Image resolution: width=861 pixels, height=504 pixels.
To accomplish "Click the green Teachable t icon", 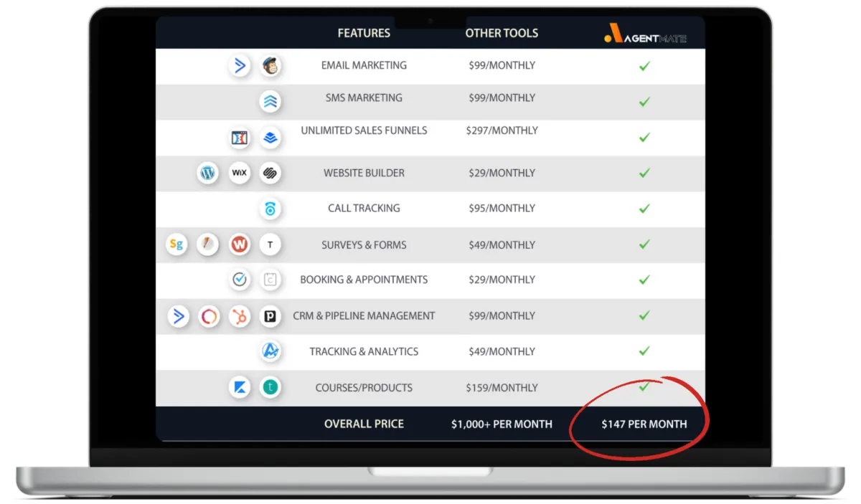I will coord(270,388).
